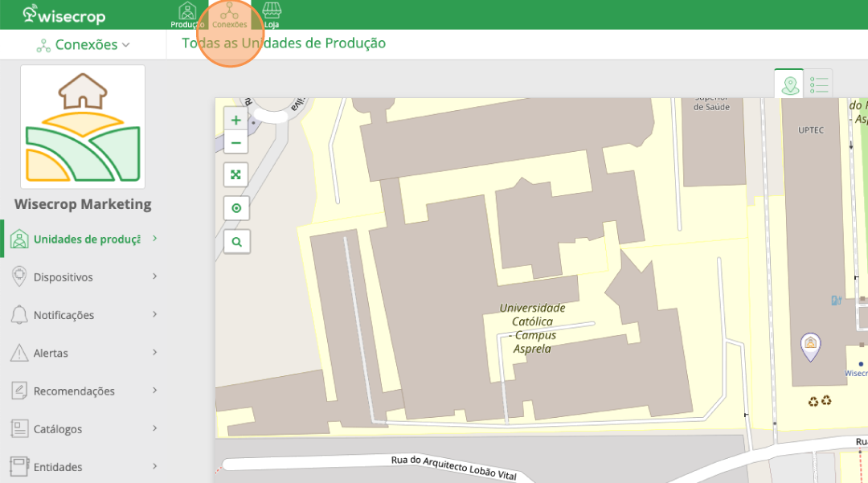Go to Recomendações section
This screenshot has height=483, width=868.
74,391
